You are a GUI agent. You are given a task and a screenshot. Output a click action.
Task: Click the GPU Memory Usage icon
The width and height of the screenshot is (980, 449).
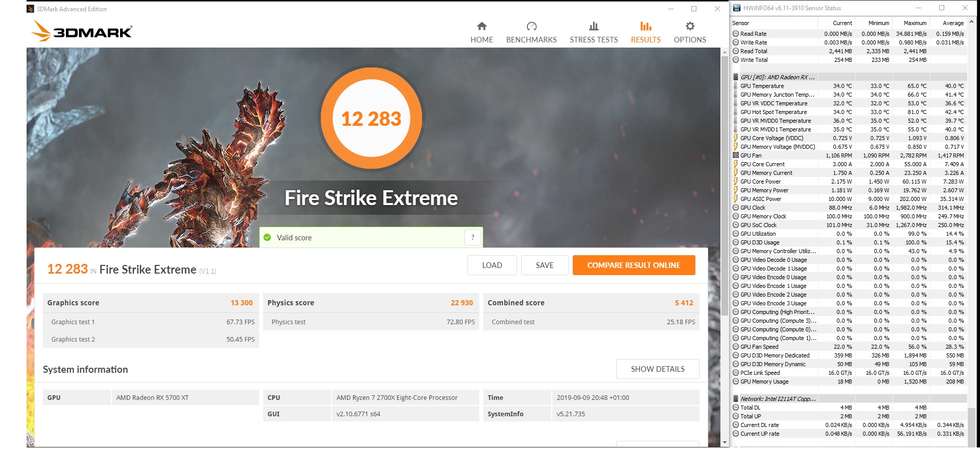pyautogui.click(x=736, y=381)
